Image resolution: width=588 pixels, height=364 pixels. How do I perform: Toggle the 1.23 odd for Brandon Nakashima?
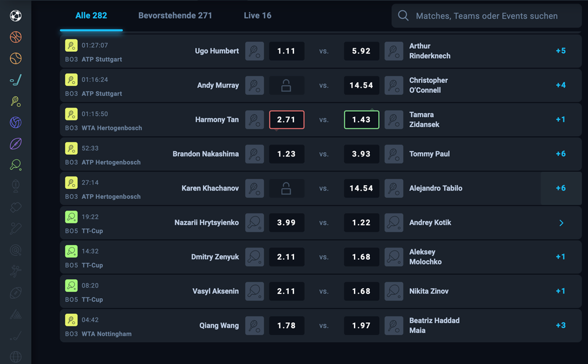(x=286, y=154)
